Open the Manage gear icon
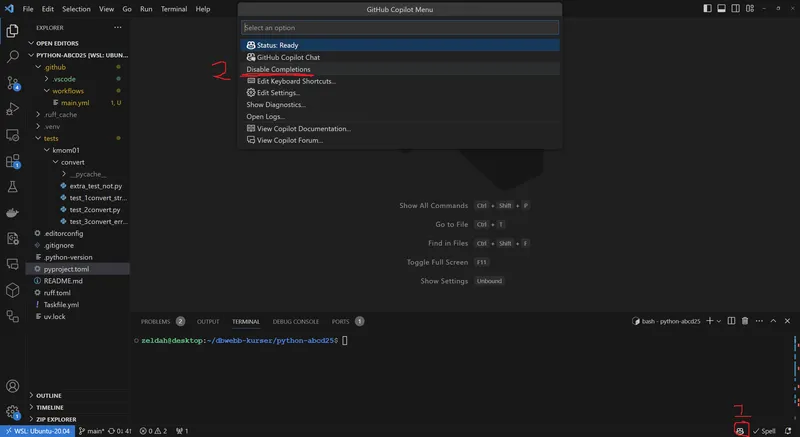The width and height of the screenshot is (800, 437). [x=13, y=410]
